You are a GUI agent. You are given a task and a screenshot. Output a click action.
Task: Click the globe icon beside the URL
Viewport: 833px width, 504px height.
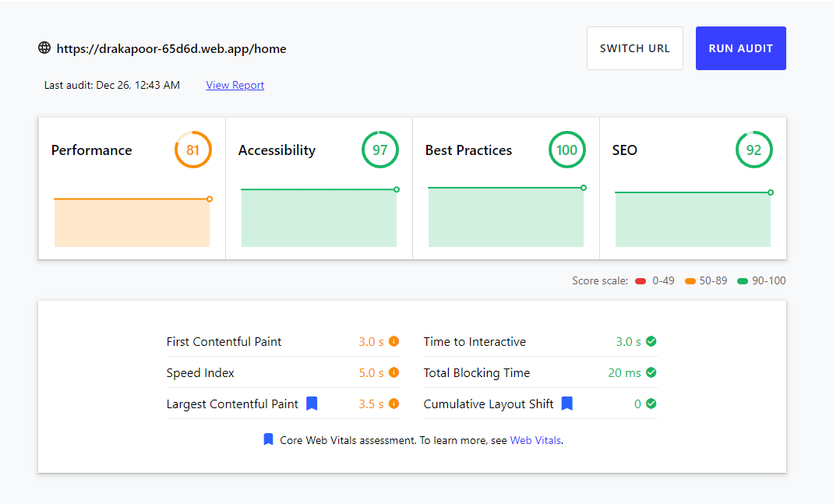point(44,48)
